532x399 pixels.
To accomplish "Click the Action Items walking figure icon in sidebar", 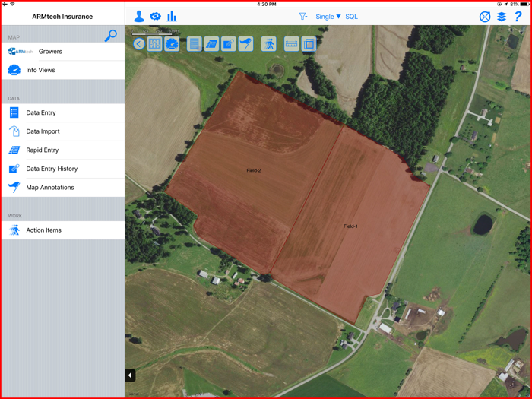I will [14, 230].
